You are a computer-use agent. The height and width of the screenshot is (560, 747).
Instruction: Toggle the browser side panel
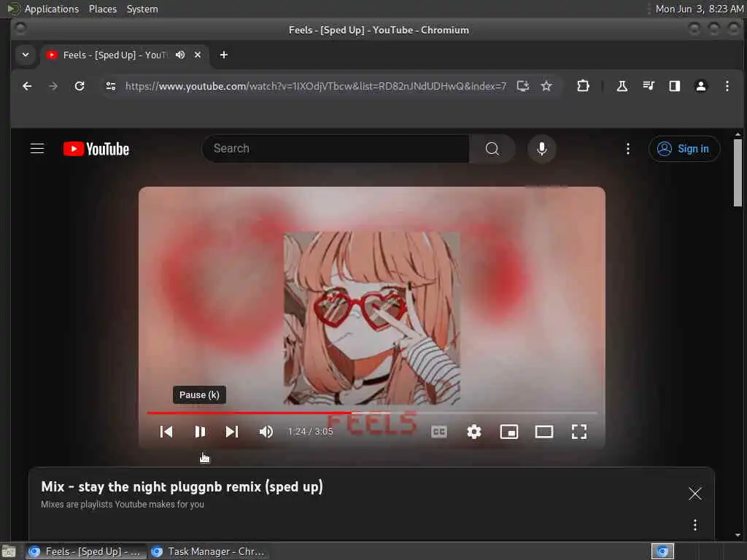[675, 86]
